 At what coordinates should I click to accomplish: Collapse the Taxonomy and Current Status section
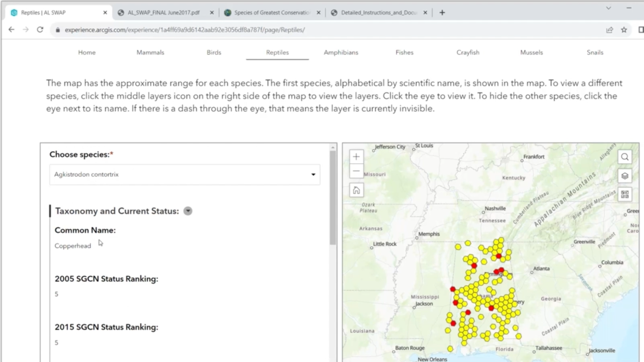pyautogui.click(x=188, y=211)
